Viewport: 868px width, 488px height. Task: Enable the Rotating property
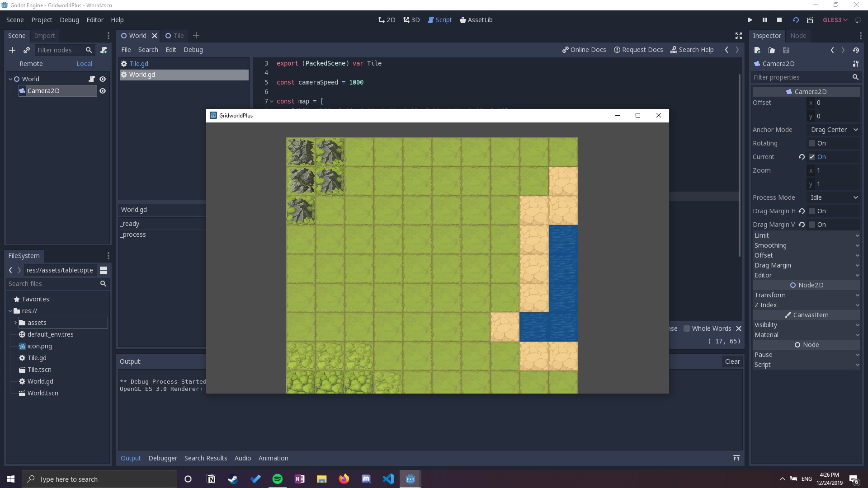pos(812,143)
